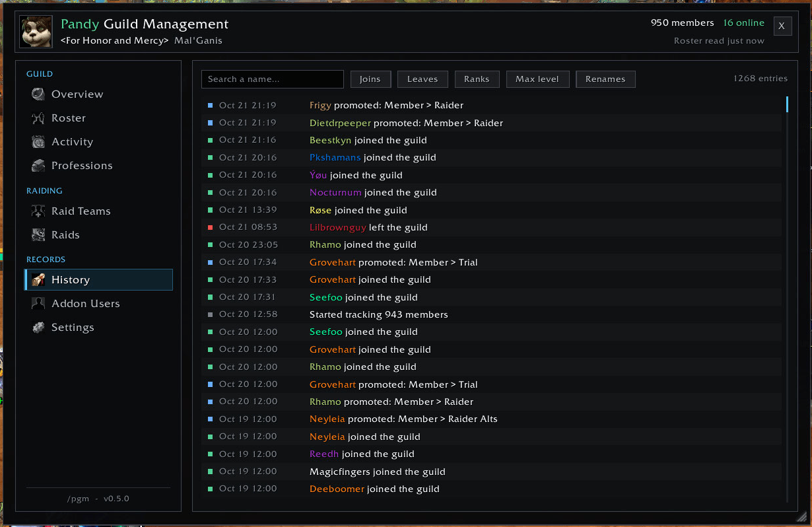Click the 1268 entries count
This screenshot has width=812, height=527.
[x=761, y=79]
